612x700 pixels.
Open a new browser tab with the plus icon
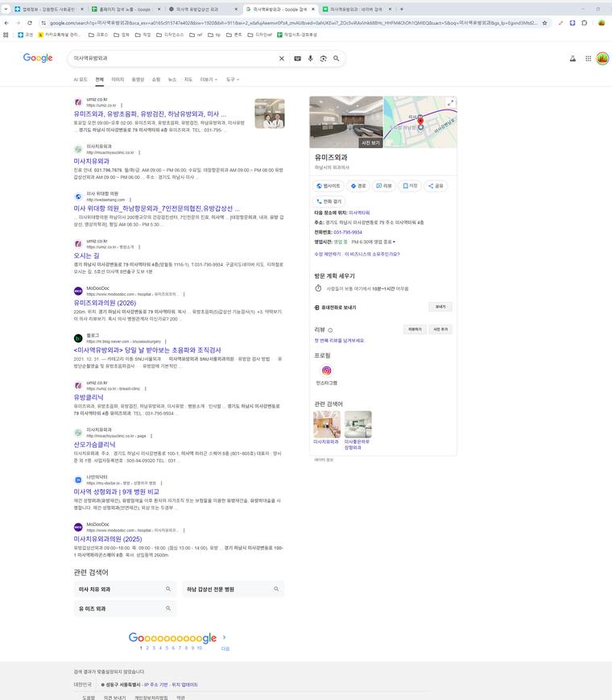(401, 9)
